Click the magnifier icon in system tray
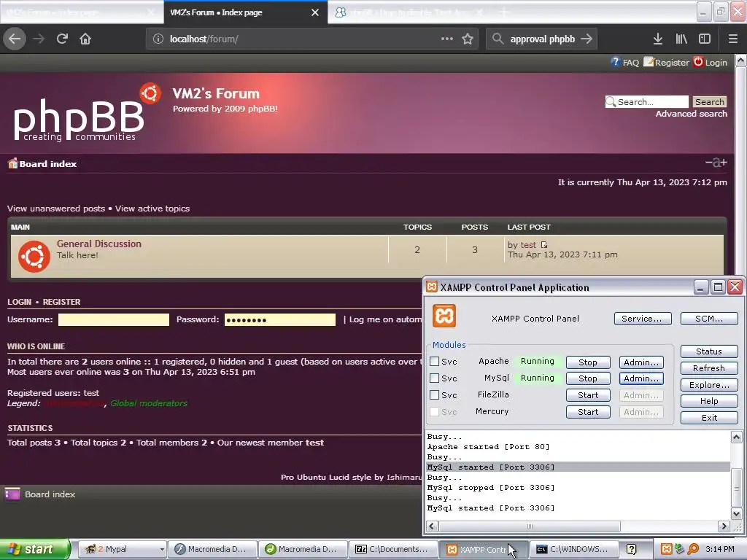Screen dimensions: 747x560 (693, 549)
